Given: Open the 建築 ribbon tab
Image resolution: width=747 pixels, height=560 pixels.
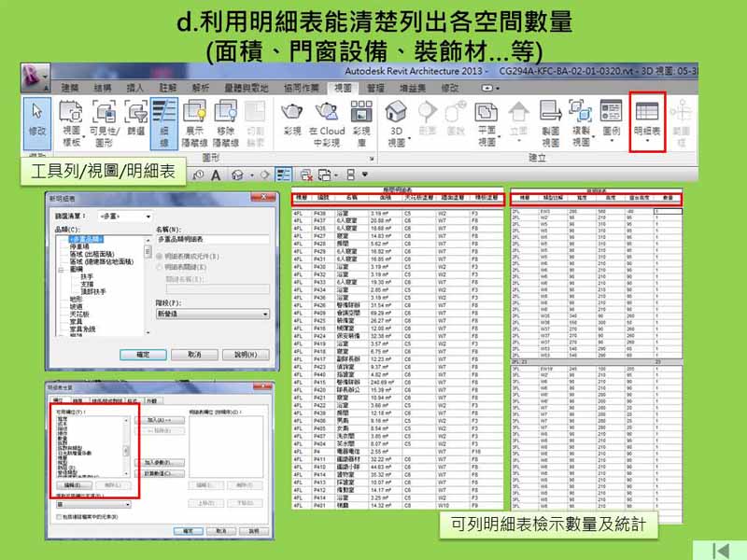Looking at the screenshot, I should (x=70, y=88).
